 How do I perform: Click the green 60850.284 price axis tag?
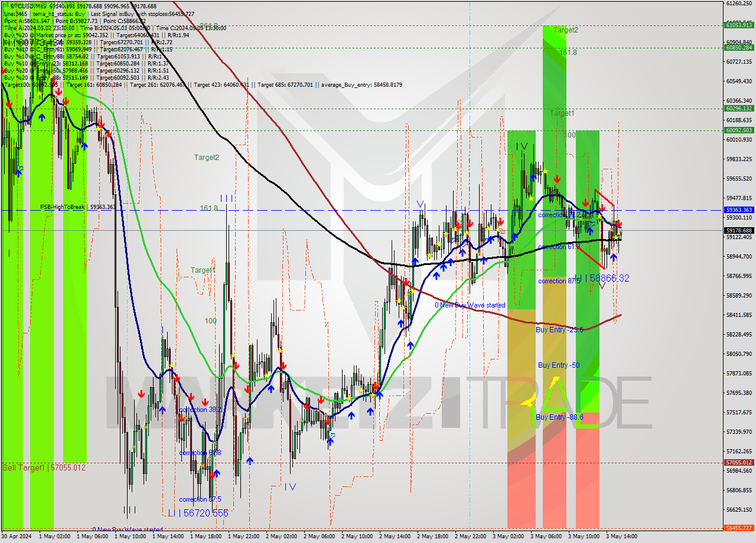[x=739, y=47]
